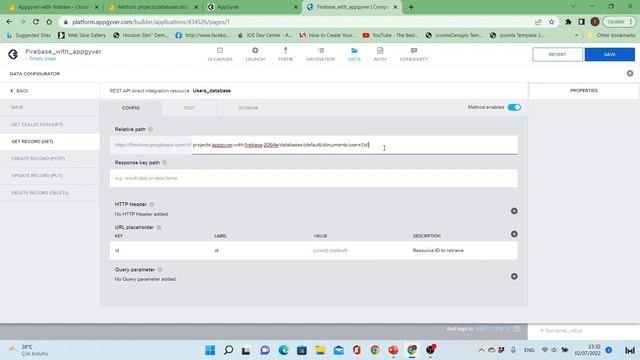Select GET COLLECTION (GET) method

click(49, 124)
